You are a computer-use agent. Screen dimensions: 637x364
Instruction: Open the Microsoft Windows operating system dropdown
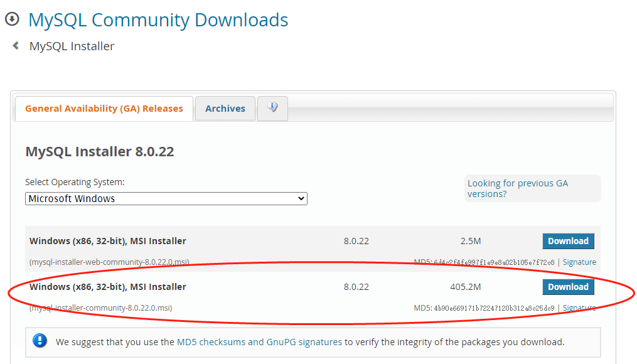coord(166,199)
